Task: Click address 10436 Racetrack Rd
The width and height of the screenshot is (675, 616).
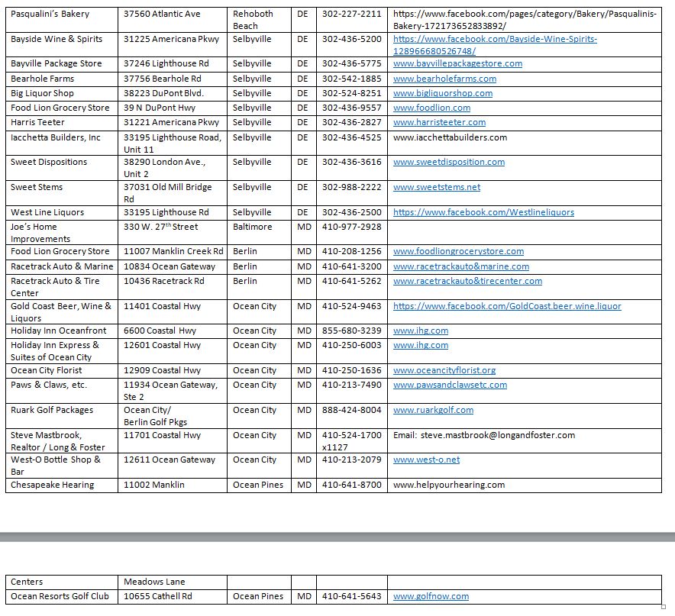Action: click(x=164, y=281)
